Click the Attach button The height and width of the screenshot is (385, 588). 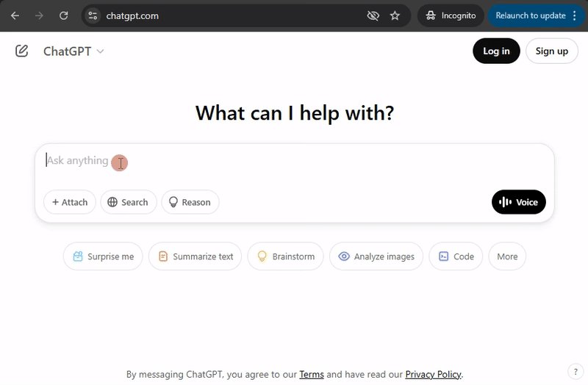point(70,203)
